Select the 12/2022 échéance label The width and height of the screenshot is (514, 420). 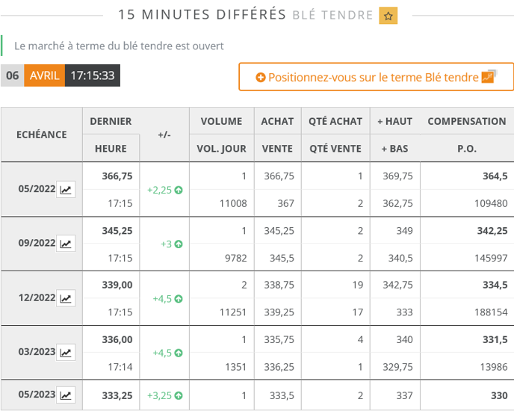[x=37, y=297]
